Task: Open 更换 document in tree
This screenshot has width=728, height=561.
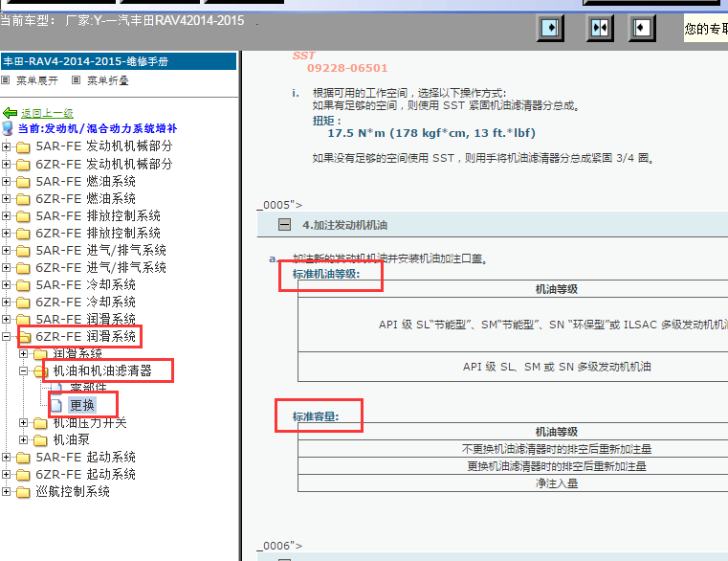Action: point(82,405)
